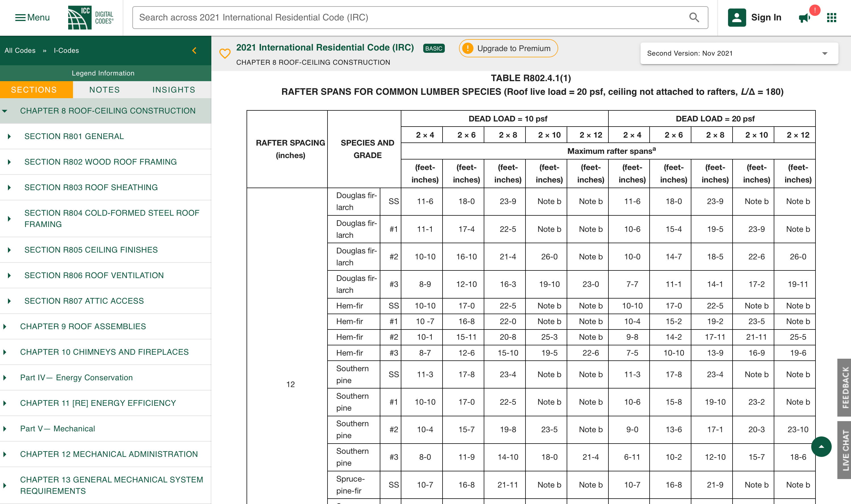Expand Section R801 General arrow

pyautogui.click(x=9, y=136)
